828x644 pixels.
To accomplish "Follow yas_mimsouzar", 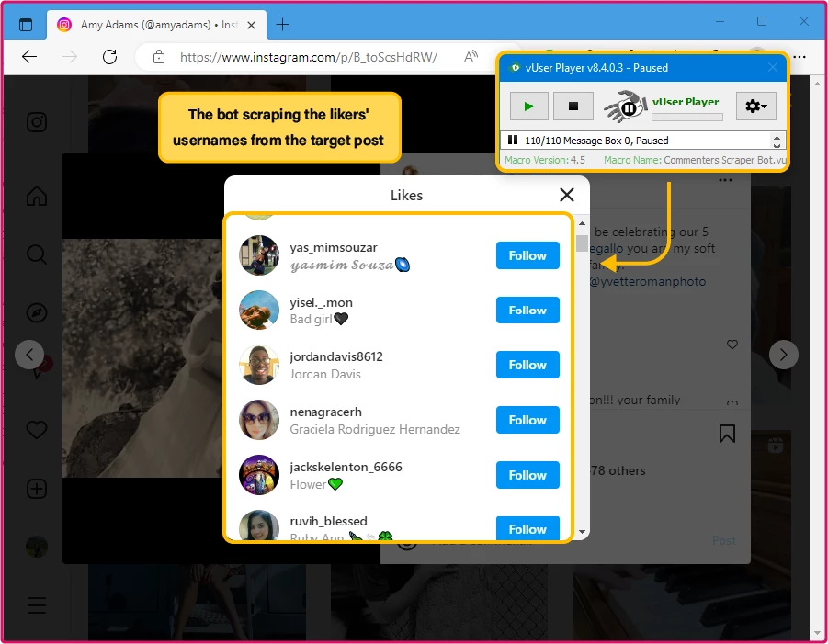I will click(527, 255).
